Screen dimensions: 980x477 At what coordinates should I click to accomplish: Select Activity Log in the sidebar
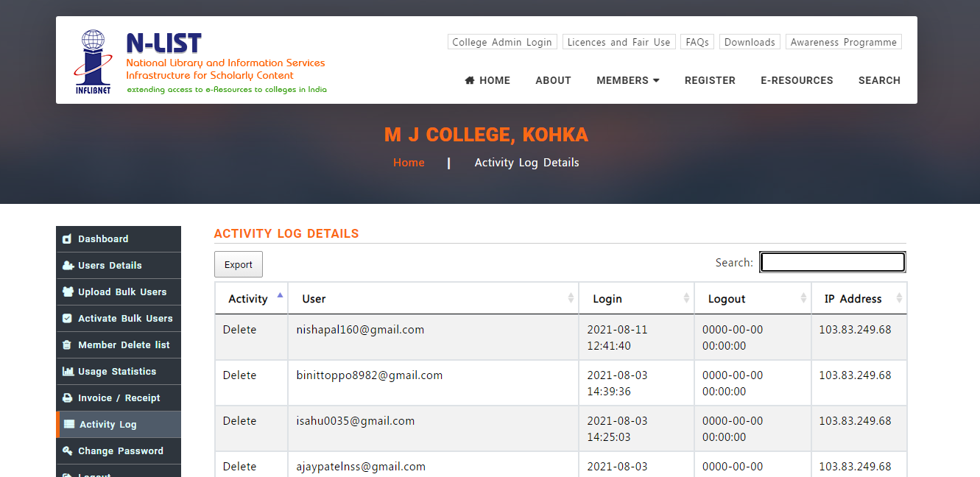[119, 425]
